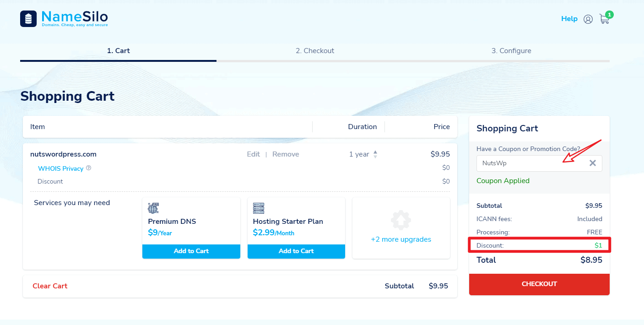Edit the nutswordpress.com domain item

click(x=253, y=154)
